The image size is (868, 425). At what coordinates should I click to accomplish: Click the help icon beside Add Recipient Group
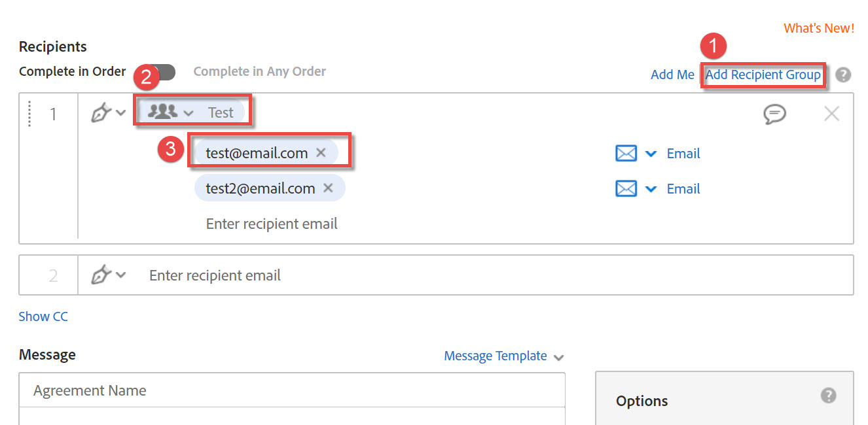tap(843, 75)
